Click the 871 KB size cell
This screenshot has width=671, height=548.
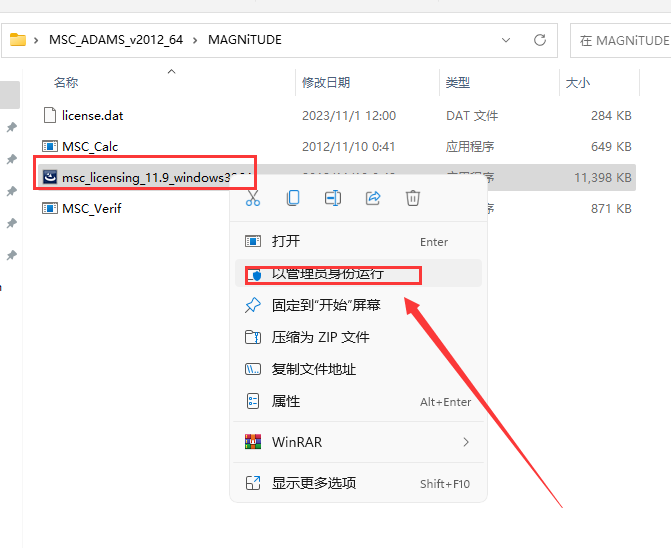(x=611, y=208)
